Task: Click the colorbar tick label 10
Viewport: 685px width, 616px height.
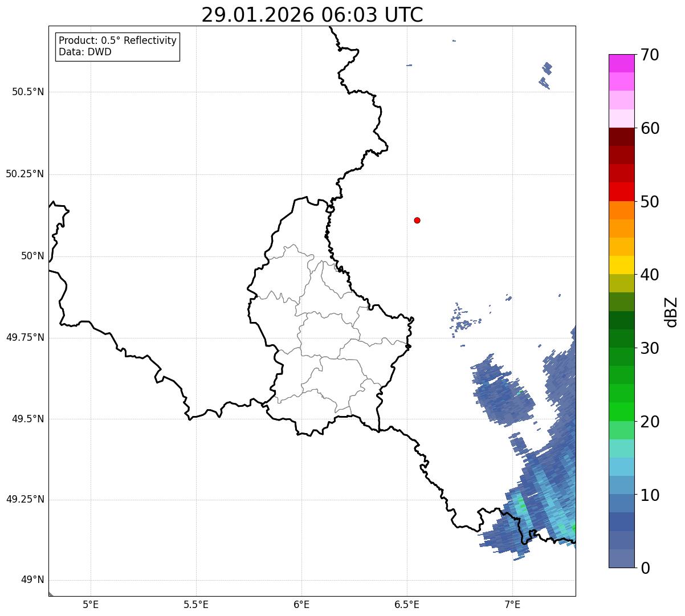Action: pyautogui.click(x=650, y=495)
